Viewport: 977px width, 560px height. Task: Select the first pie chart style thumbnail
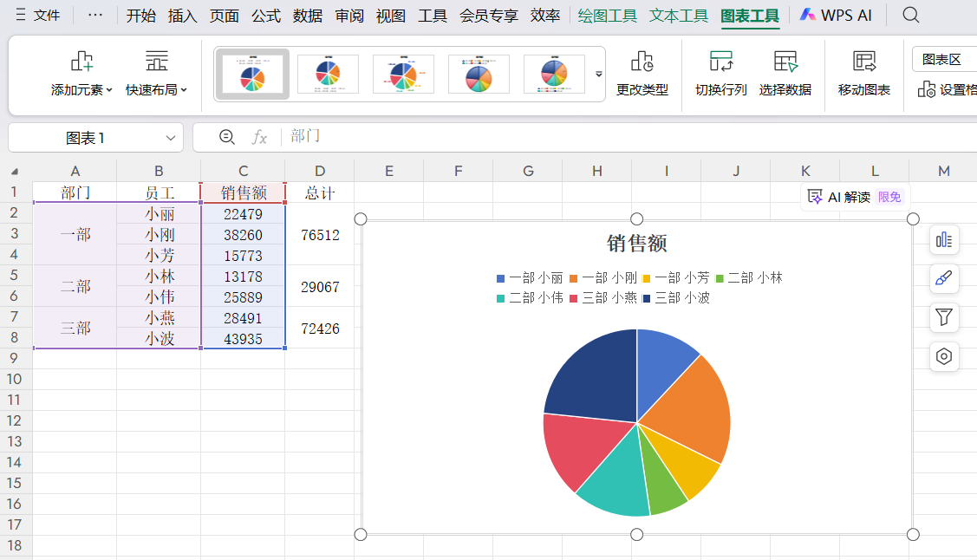click(252, 74)
